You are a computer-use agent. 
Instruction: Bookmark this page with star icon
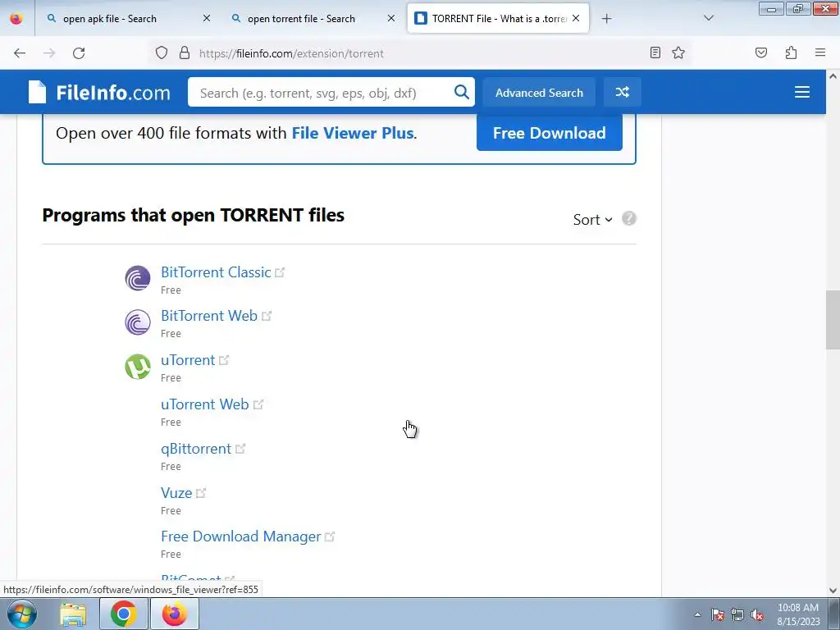pos(678,52)
